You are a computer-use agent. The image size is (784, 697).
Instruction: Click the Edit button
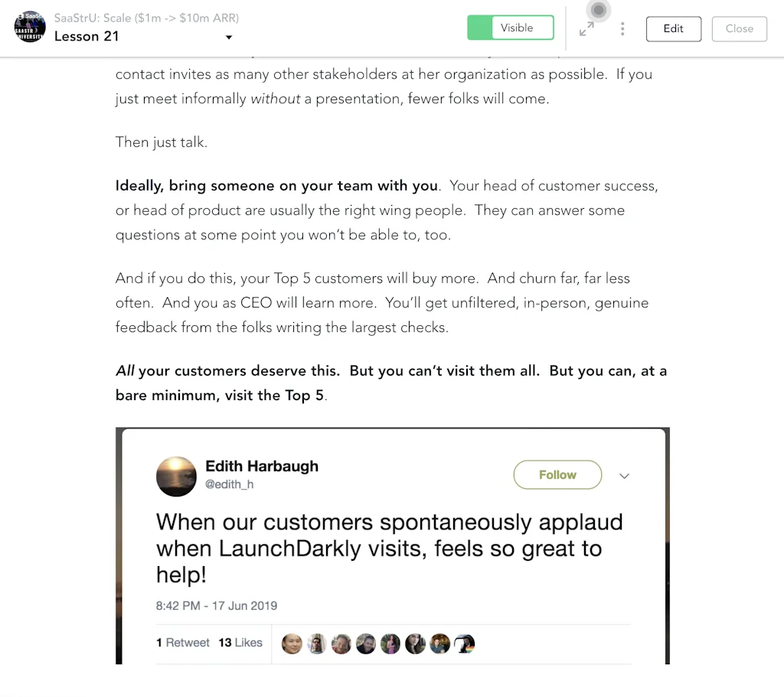[x=673, y=28]
